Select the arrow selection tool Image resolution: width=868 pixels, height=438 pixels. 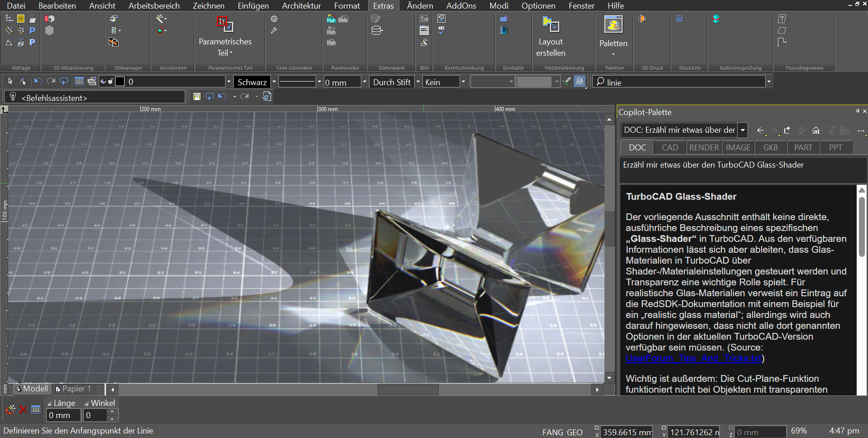coord(10,82)
